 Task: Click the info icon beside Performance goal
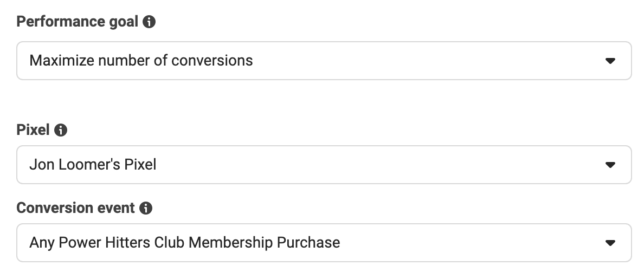coord(149,22)
